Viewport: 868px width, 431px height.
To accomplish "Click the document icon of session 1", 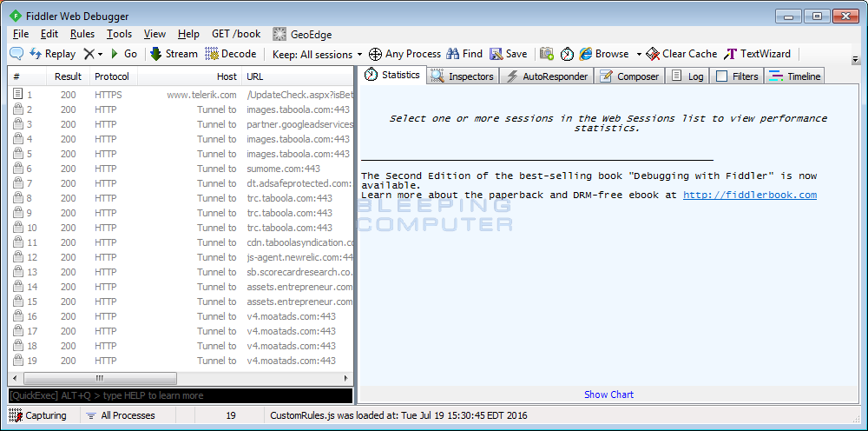I will [18, 94].
